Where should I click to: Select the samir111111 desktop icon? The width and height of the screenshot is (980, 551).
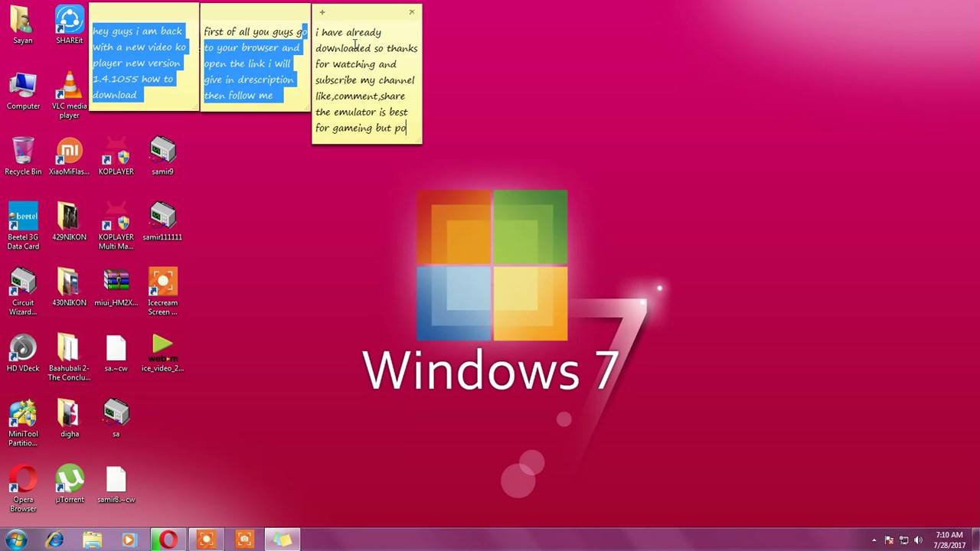coord(162,222)
